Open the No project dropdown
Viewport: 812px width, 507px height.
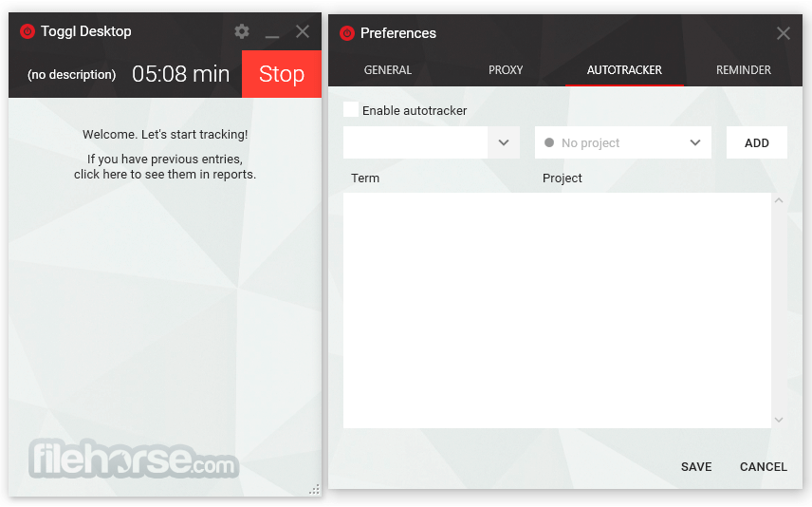tap(622, 142)
